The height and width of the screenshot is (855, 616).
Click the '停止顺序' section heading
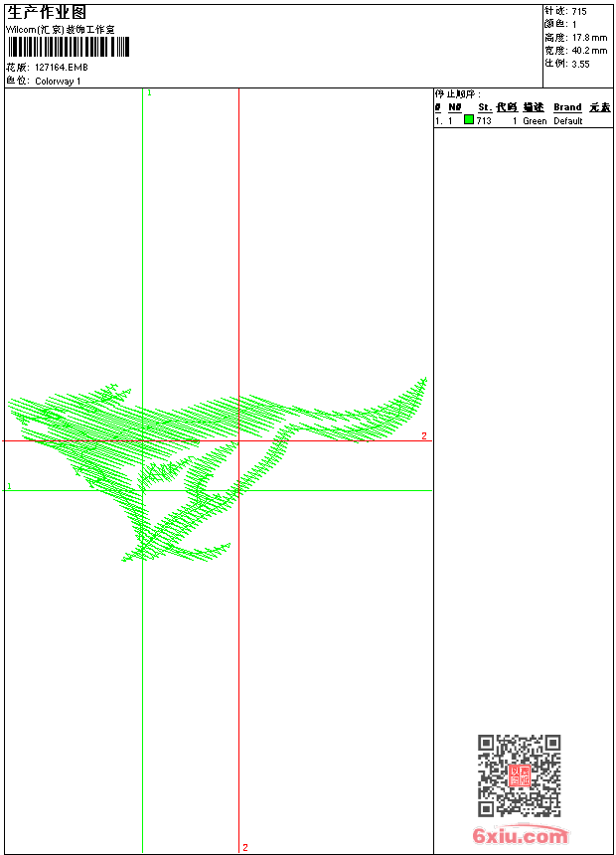pyautogui.click(x=458, y=93)
